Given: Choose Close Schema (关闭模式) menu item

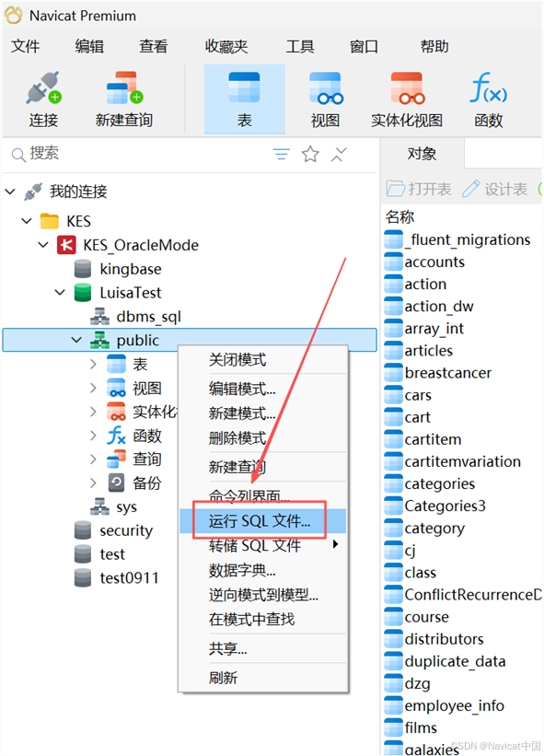Looking at the screenshot, I should 263,360.
